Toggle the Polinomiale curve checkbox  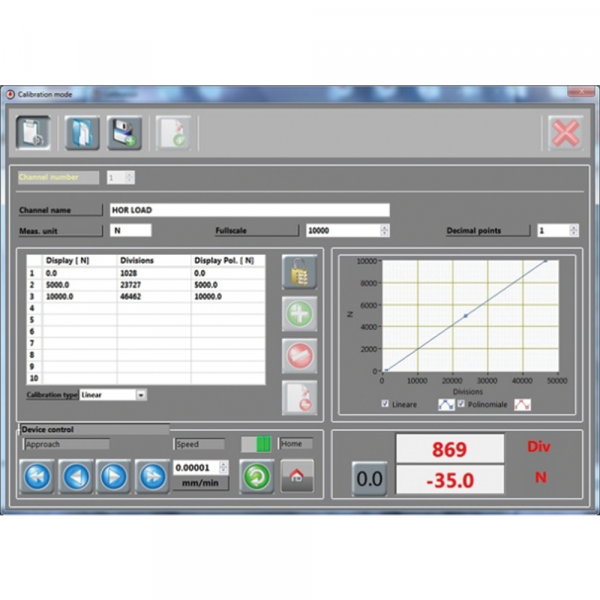[460, 404]
